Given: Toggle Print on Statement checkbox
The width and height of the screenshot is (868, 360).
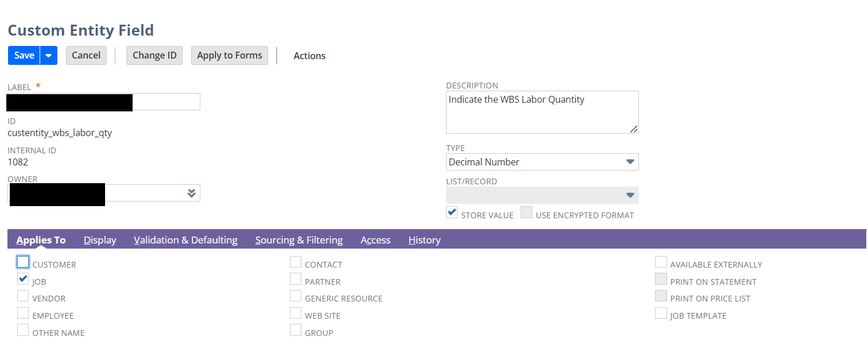Looking at the screenshot, I should point(661,279).
